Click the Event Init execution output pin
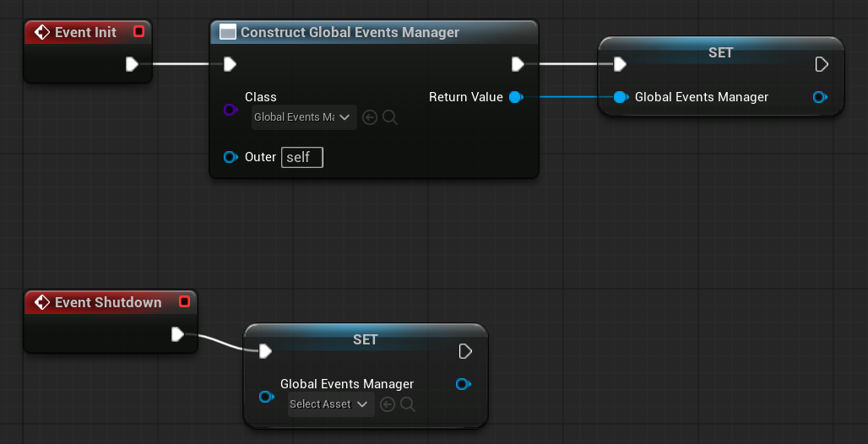 [x=132, y=64]
